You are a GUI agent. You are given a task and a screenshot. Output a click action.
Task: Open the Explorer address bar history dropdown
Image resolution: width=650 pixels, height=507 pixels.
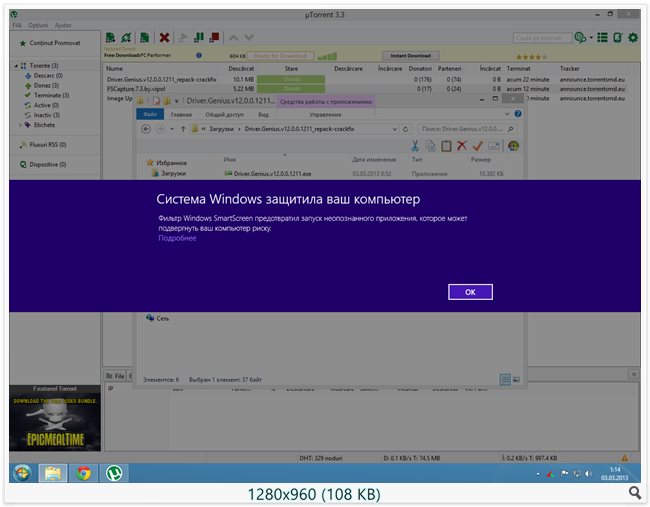pos(395,129)
